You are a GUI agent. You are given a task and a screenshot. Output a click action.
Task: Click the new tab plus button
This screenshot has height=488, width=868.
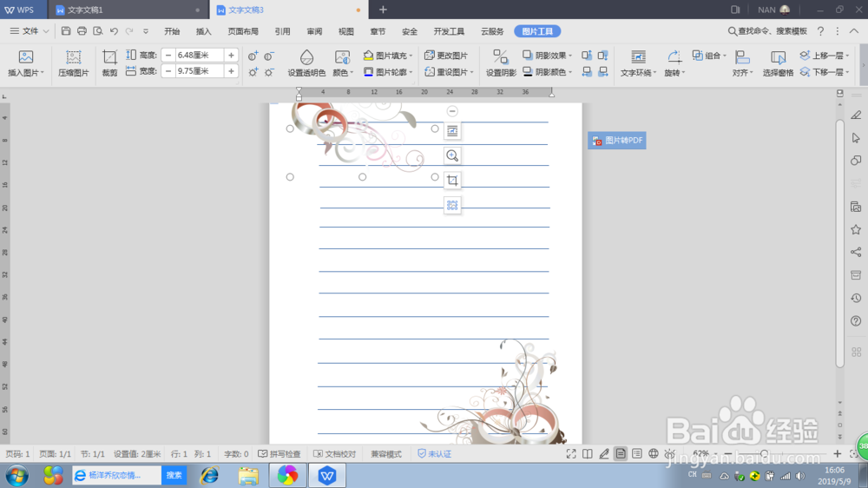coord(383,10)
